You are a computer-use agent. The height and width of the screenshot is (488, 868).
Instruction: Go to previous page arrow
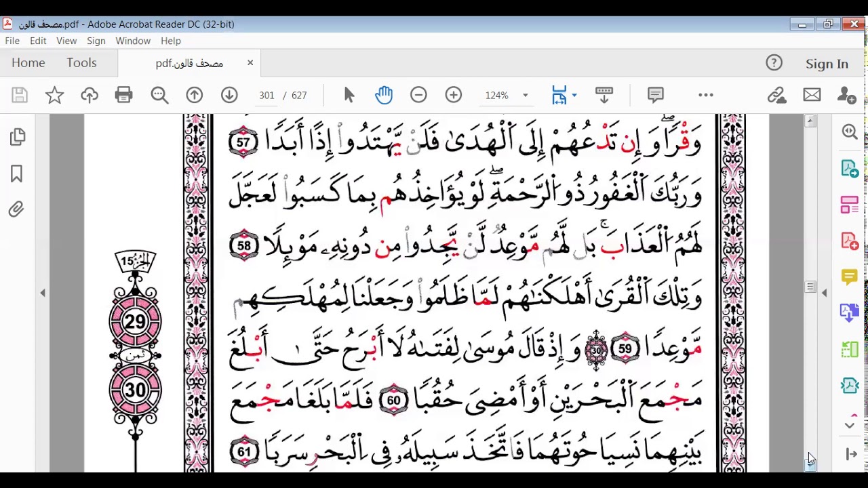point(195,96)
